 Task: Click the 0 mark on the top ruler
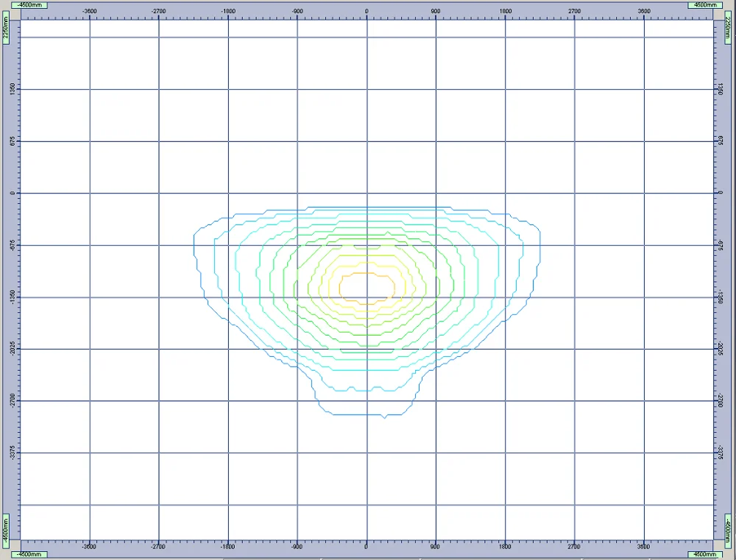[x=367, y=12]
